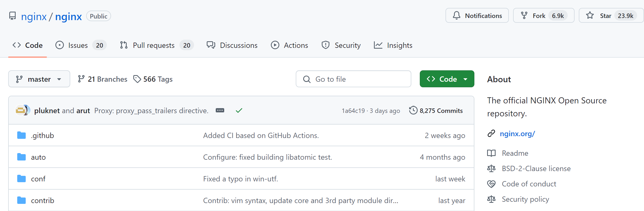View the 21 Branches link
The height and width of the screenshot is (211, 644).
pyautogui.click(x=107, y=79)
